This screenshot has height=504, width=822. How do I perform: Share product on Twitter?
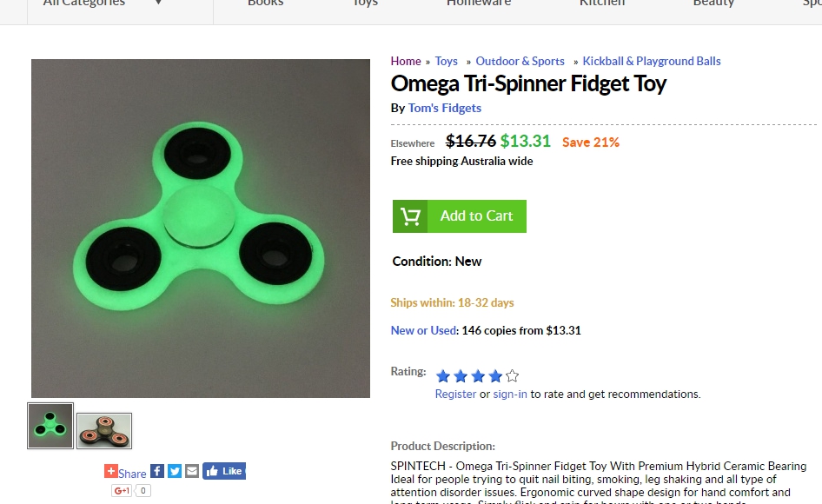coord(175,471)
